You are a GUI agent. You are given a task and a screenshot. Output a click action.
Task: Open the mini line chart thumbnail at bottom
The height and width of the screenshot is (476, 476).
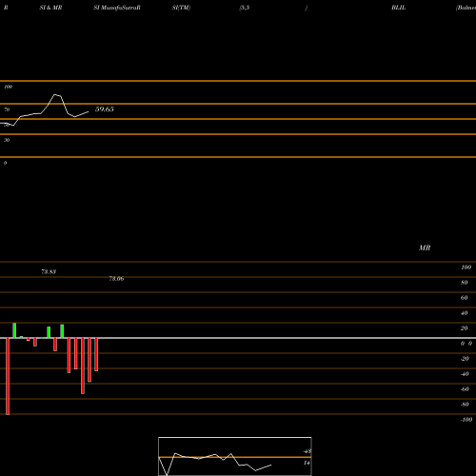point(235,456)
